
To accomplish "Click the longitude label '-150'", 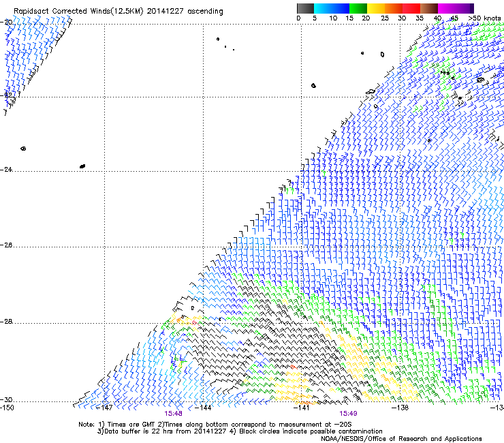I will [x=7, y=408].
